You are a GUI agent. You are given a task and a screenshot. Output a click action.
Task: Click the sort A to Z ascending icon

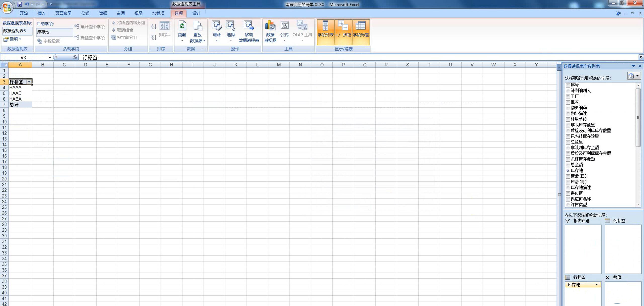click(x=154, y=27)
